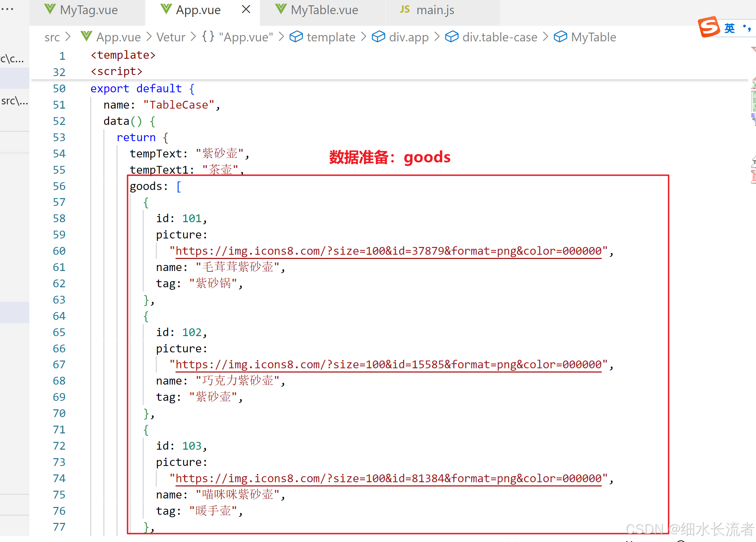Click the braces icon beside the "App.vue" breadcrumb
Viewport: 756px width, 542px height.
[x=208, y=36]
